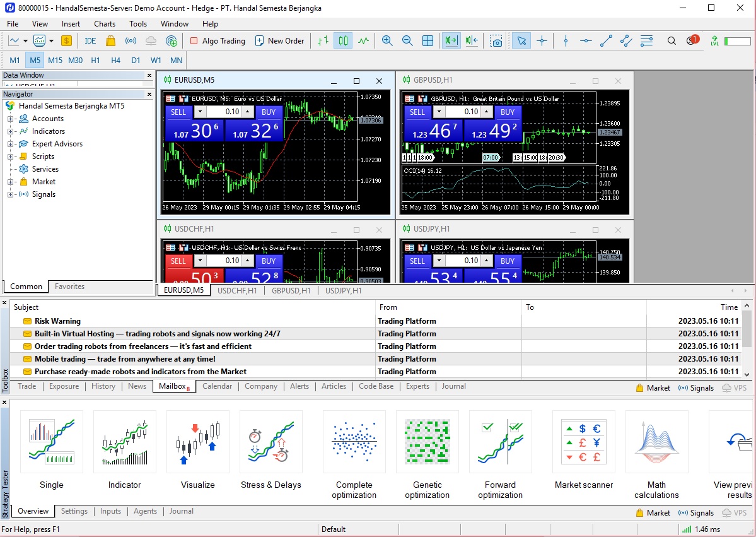Click the VPS cloud icon in the toolbar

[x=151, y=41]
